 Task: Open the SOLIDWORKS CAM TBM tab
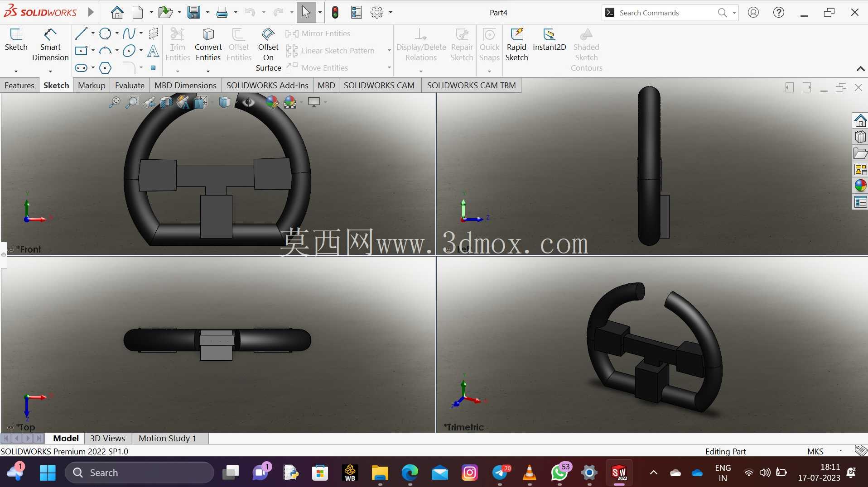click(471, 85)
